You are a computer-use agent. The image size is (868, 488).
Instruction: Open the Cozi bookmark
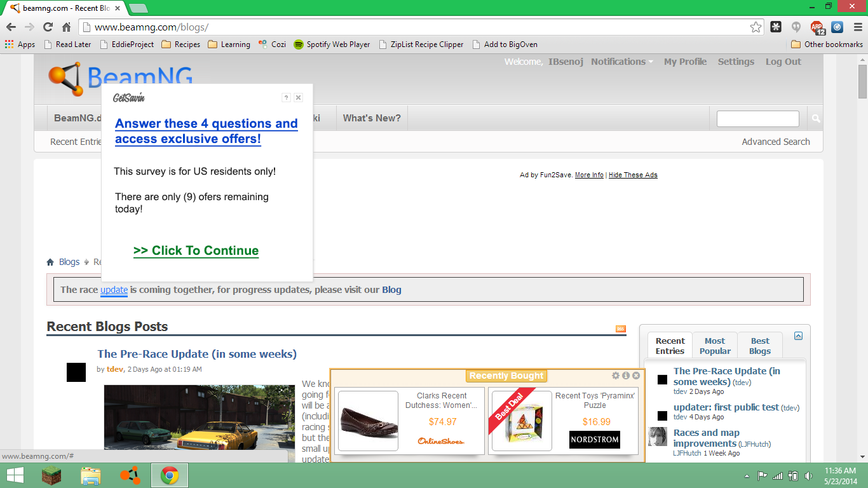[x=272, y=44]
